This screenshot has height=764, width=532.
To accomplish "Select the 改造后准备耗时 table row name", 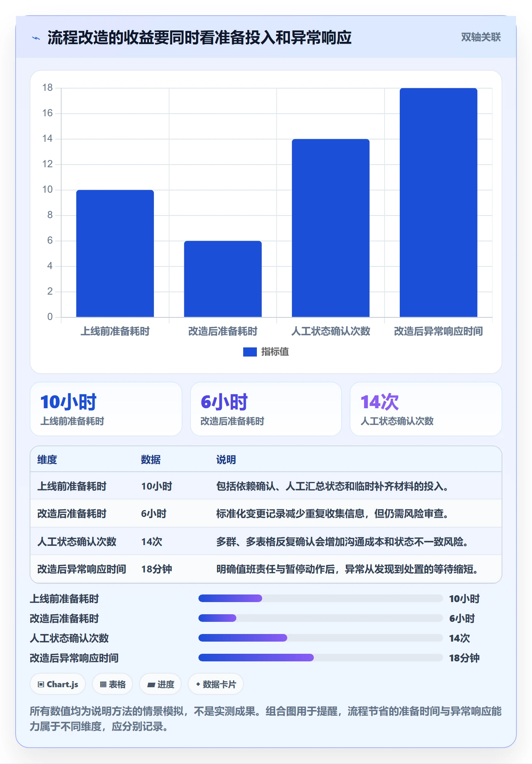I will (x=72, y=514).
